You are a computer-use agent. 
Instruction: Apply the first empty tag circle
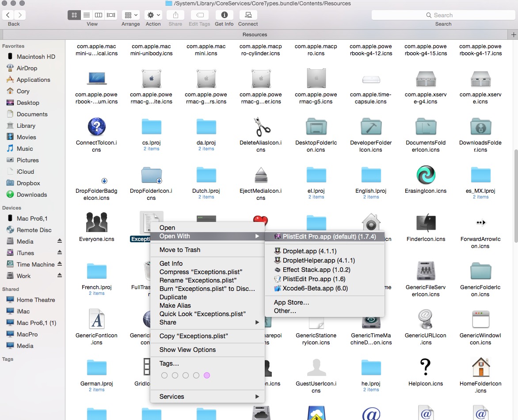point(164,375)
